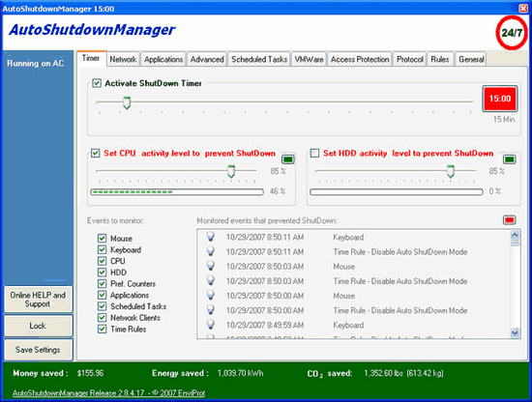Click the CO2 saved 1,352.60 lbs value
This screenshot has width=532, height=402.
point(403,373)
